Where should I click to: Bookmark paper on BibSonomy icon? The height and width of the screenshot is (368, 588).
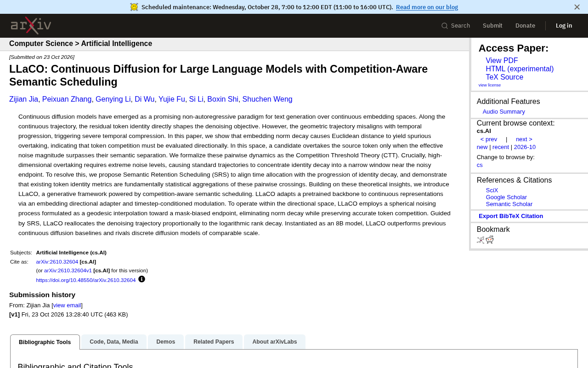tap(481, 240)
